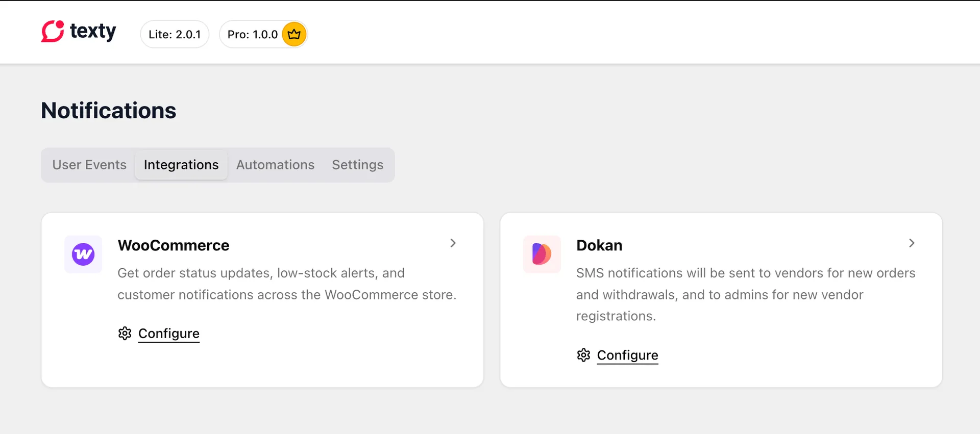Click Dokan description starting 'SMS notifications will'
Image resolution: width=980 pixels, height=434 pixels.
click(x=746, y=294)
